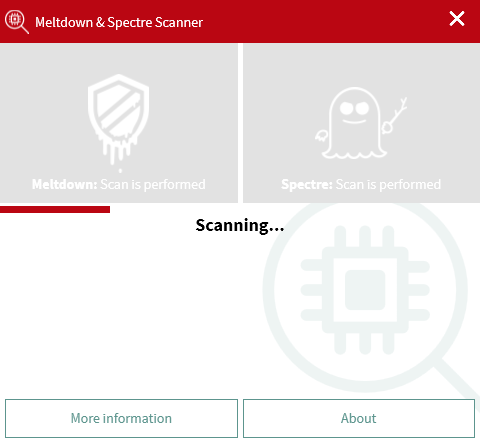Click the scanner logo icon in title bar
480x443 pixels.
[17, 22]
